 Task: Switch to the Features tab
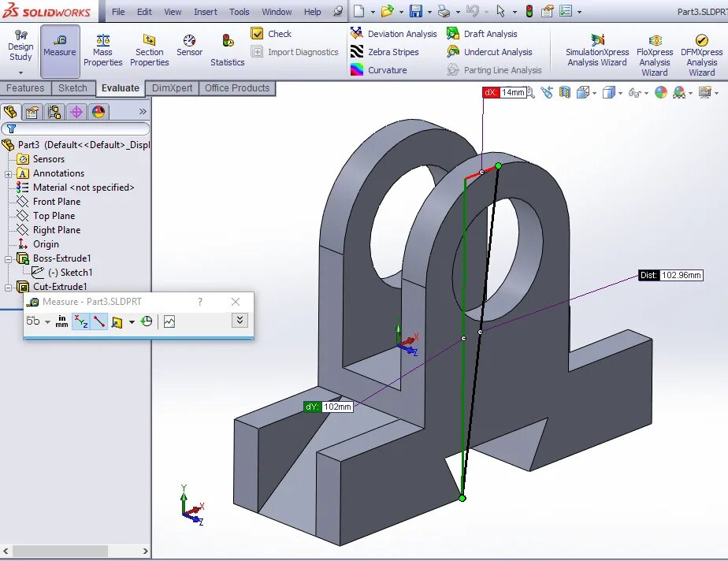point(25,88)
